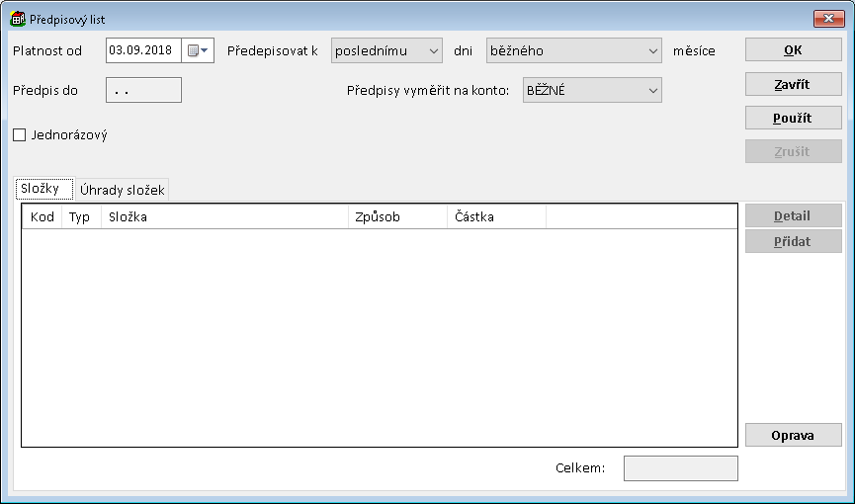Open the Úhrady složek tab
The width and height of the screenshot is (855, 504).
(123, 190)
